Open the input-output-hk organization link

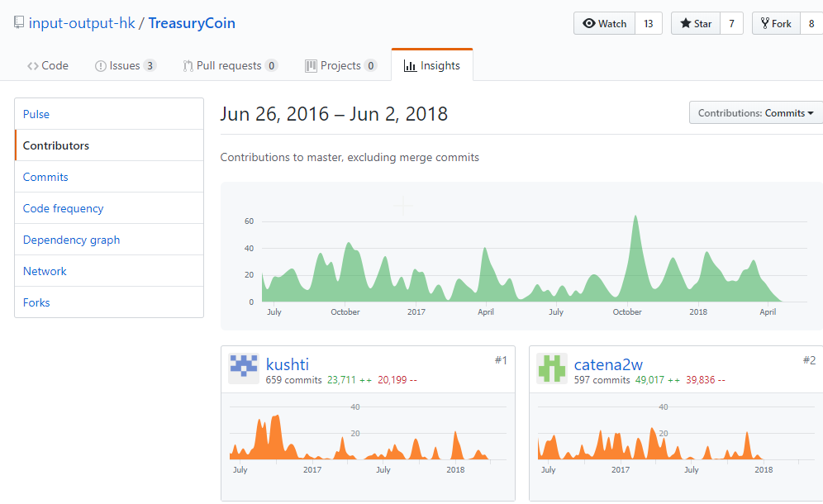(x=82, y=23)
